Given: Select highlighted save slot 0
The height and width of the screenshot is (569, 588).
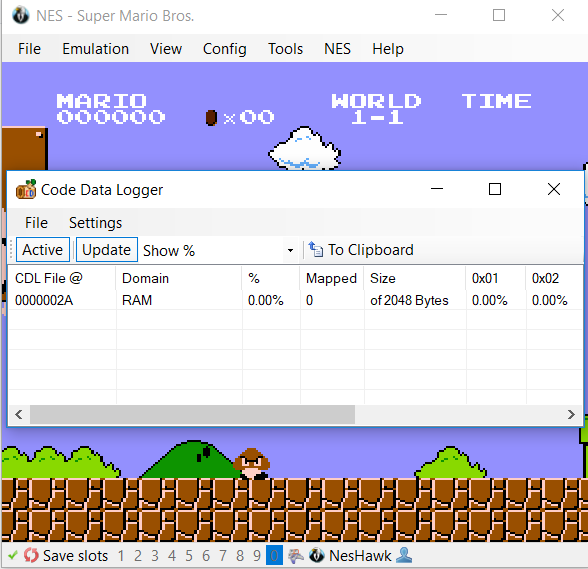Looking at the screenshot, I should click(x=274, y=555).
